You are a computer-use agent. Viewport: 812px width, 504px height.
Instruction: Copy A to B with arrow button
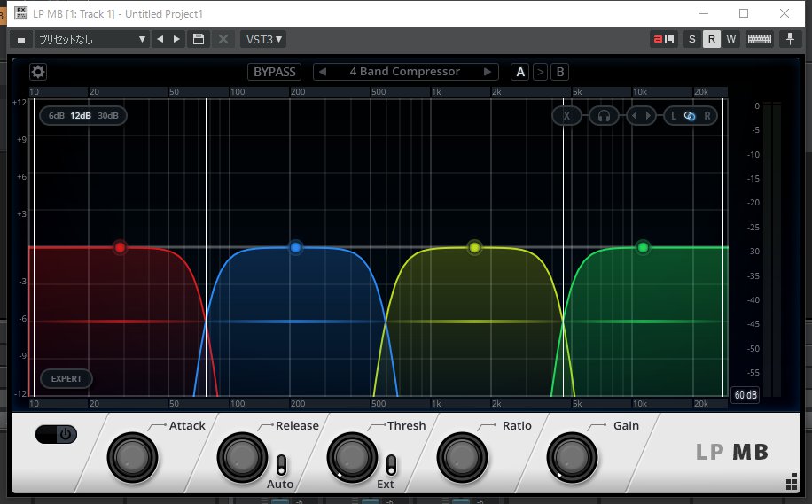pos(540,72)
